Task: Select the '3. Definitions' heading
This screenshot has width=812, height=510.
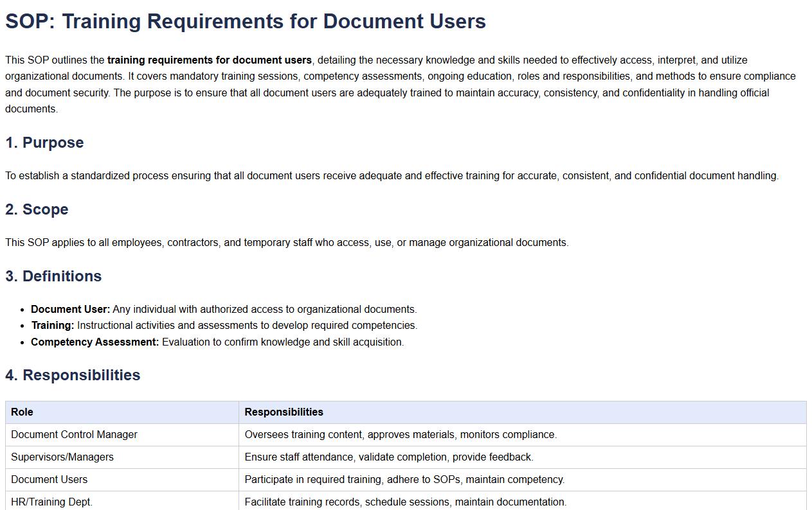Action: [x=53, y=276]
